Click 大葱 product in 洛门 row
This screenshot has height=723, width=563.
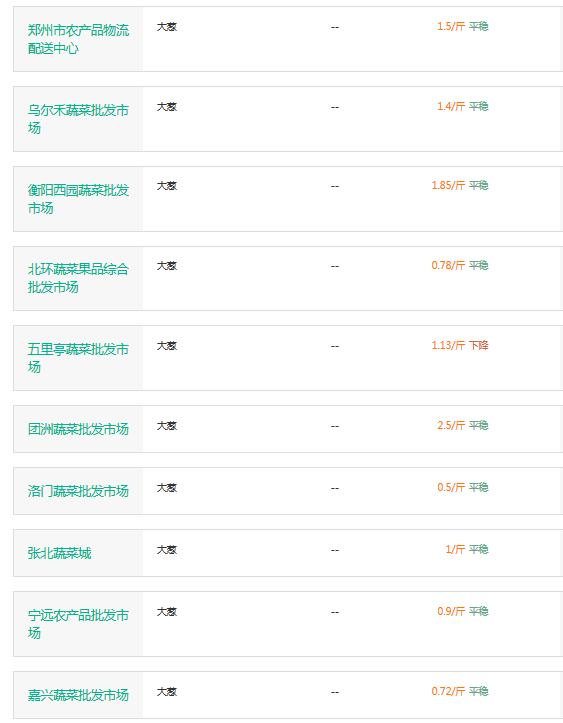(167, 487)
